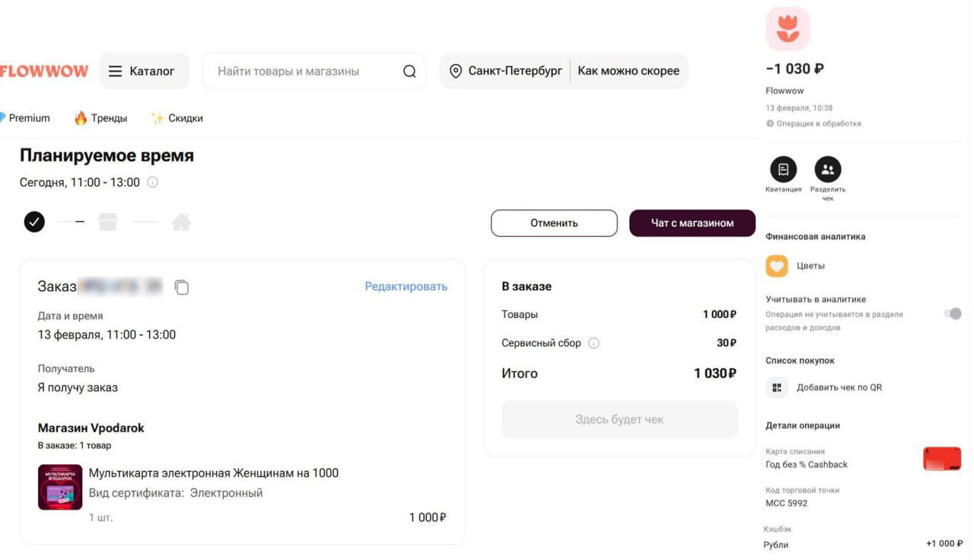974x560 pixels.
Task: Click the Редактировать link
Action: pyautogui.click(x=406, y=285)
